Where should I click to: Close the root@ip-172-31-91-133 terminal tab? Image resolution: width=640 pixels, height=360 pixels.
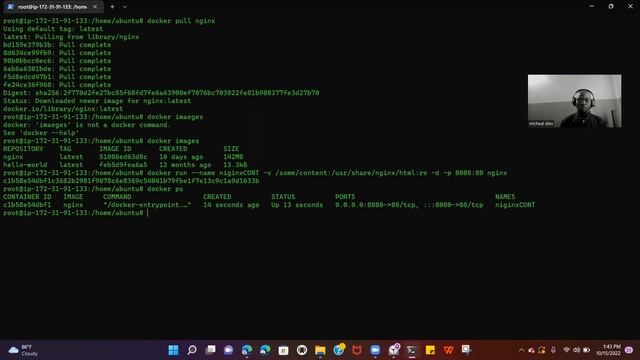[x=95, y=7]
